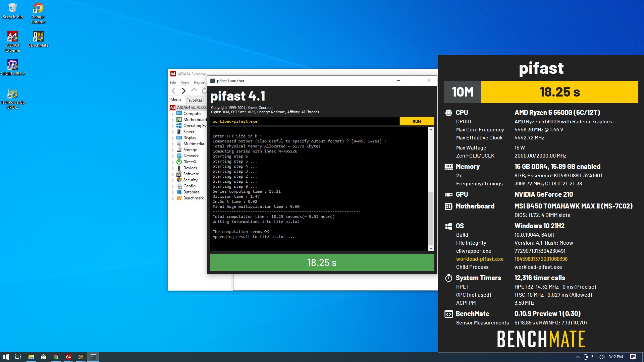
Task: Select Config item in AIDA64 tree
Action: point(189,186)
